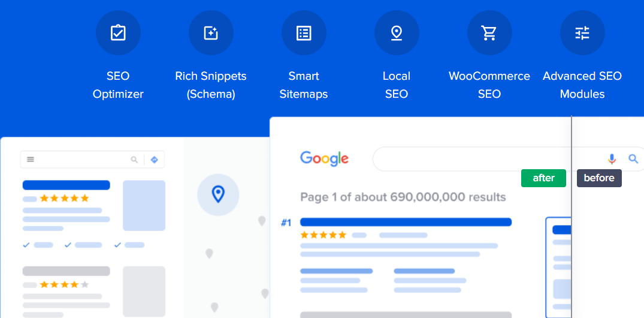Select the dark "before" label

tap(599, 178)
